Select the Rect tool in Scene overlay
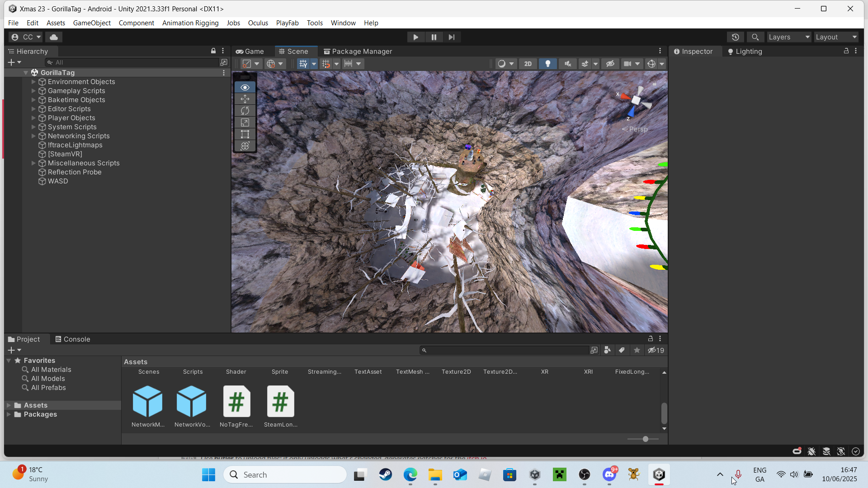Screen dimensions: 868x488 (x=245, y=134)
